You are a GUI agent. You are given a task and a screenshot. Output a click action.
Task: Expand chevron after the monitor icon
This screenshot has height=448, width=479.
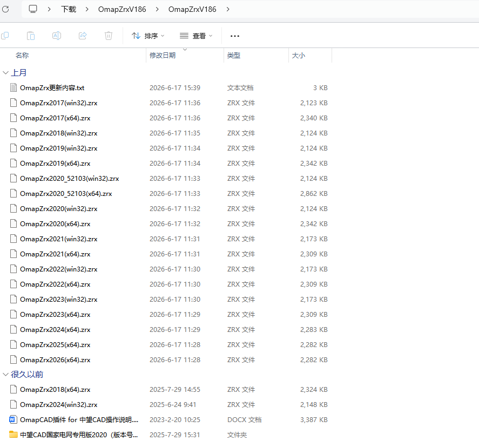coord(49,9)
